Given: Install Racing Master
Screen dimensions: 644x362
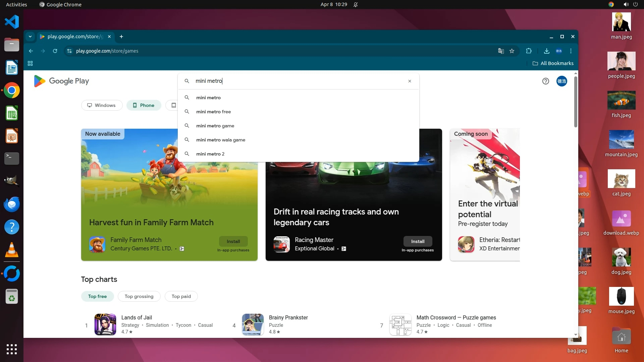Looking at the screenshot, I should 418,241.
